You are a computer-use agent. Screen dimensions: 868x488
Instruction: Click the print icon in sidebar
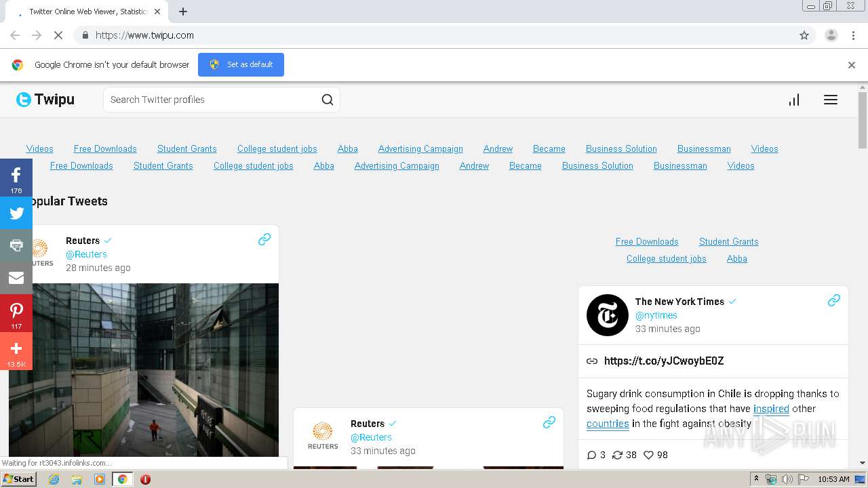(16, 245)
